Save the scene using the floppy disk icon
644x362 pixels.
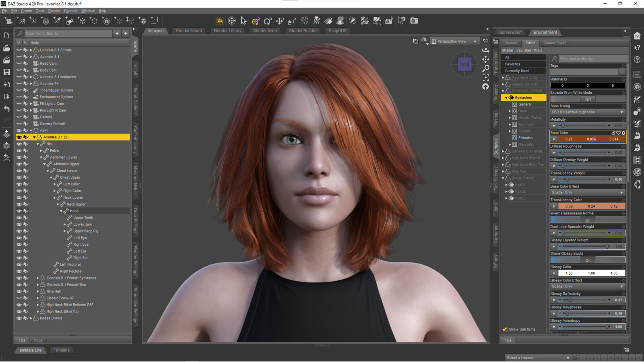(x=6, y=72)
